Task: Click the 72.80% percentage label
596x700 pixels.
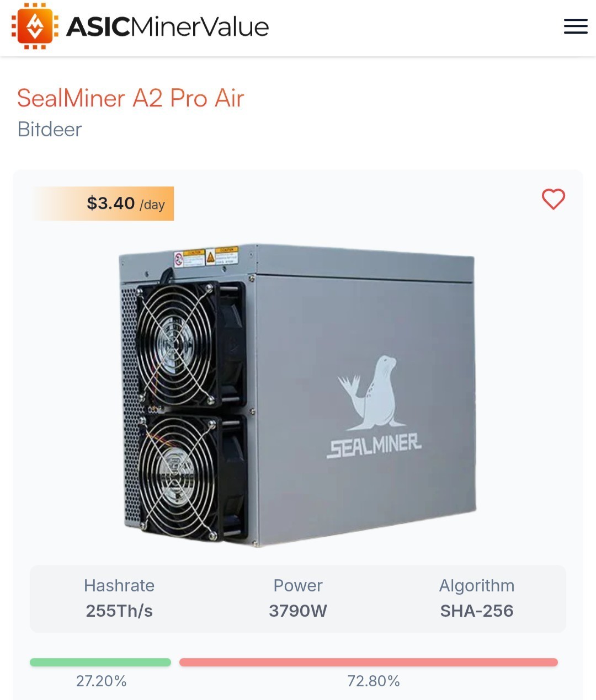Action: [x=374, y=681]
